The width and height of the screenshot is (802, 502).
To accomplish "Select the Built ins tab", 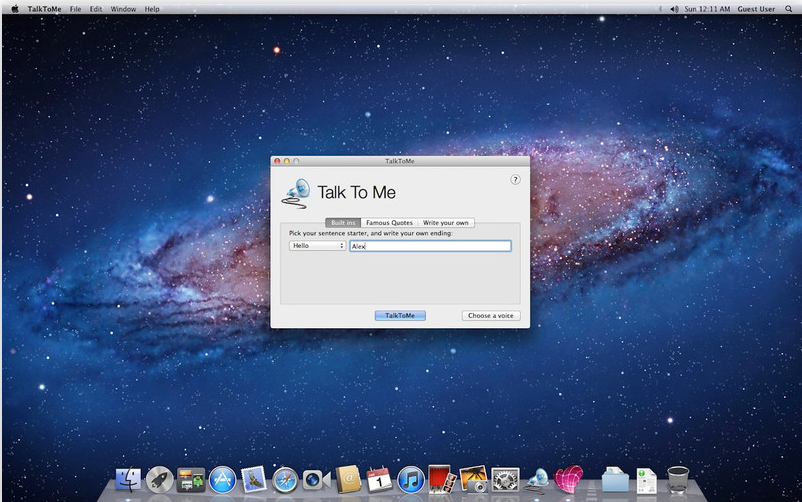I will (343, 223).
